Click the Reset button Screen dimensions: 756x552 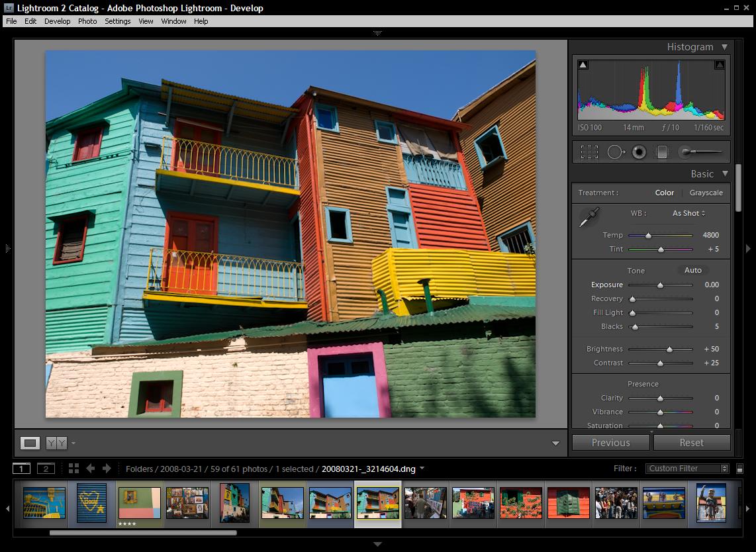pyautogui.click(x=691, y=443)
